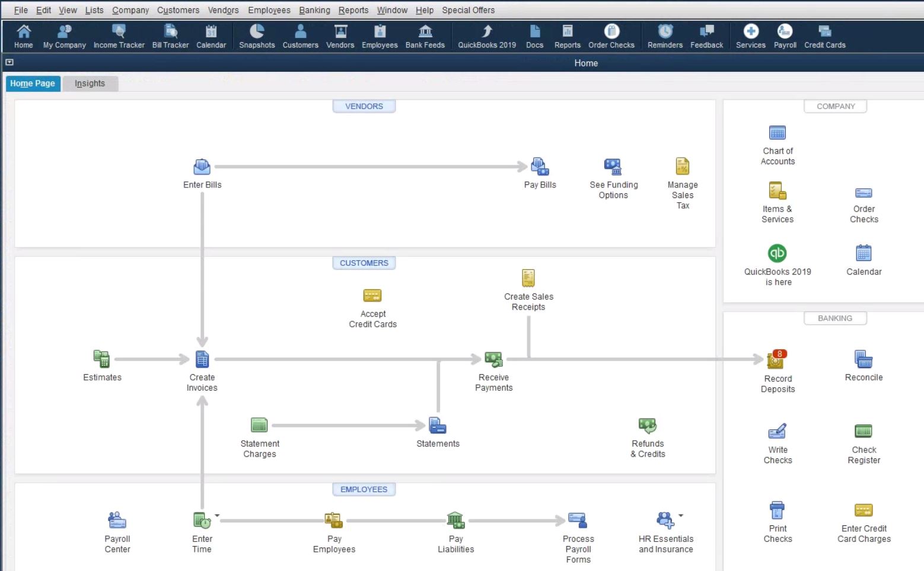Open the Pay Employees icon
The width and height of the screenshot is (924, 571).
[x=334, y=520]
